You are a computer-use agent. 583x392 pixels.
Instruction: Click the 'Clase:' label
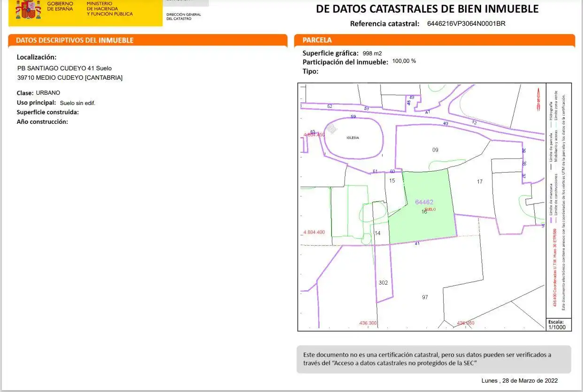click(x=25, y=93)
